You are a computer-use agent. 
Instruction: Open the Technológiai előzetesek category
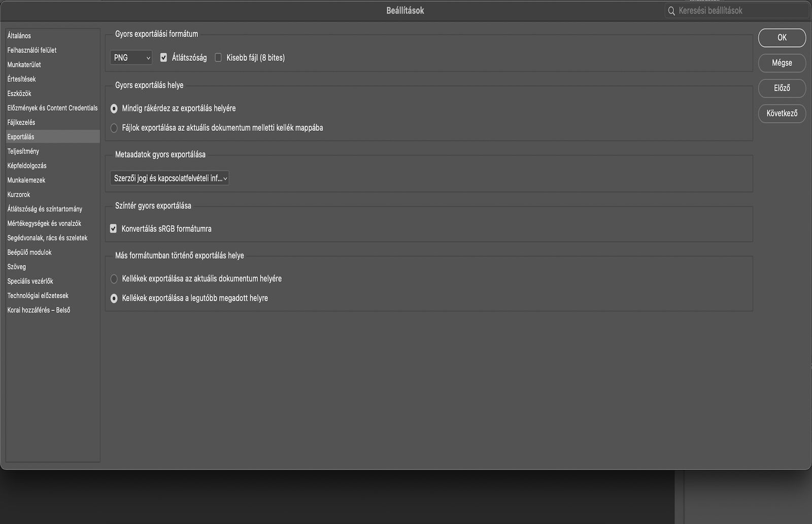click(x=53, y=296)
